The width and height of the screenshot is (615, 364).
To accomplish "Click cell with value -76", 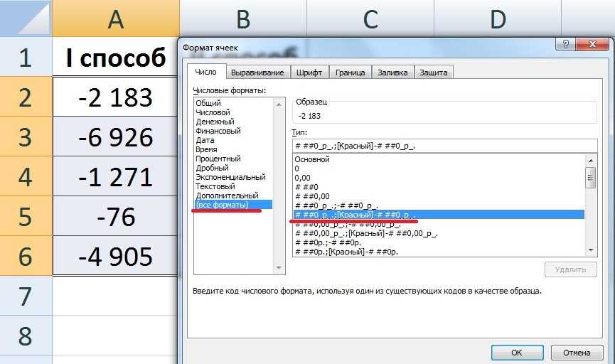I will click(115, 216).
